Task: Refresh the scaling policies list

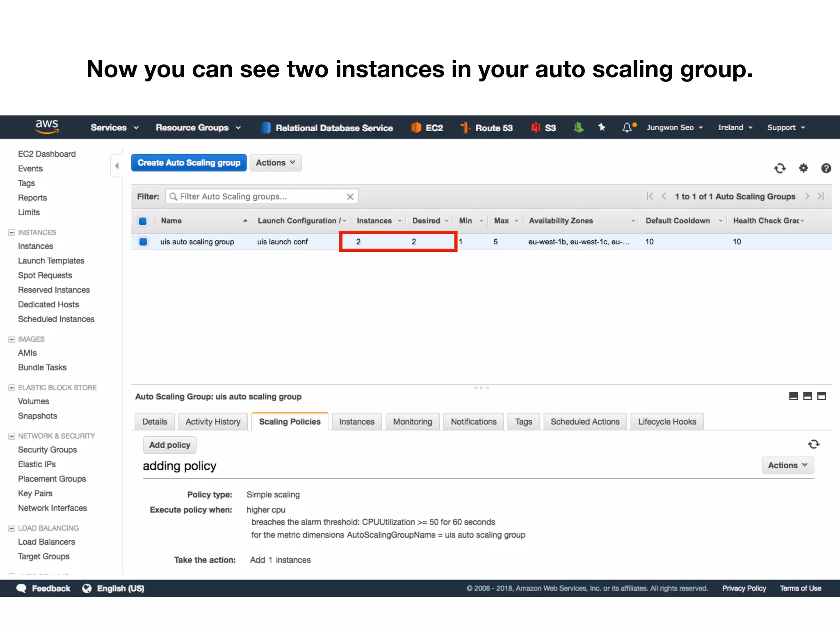Action: (x=814, y=444)
